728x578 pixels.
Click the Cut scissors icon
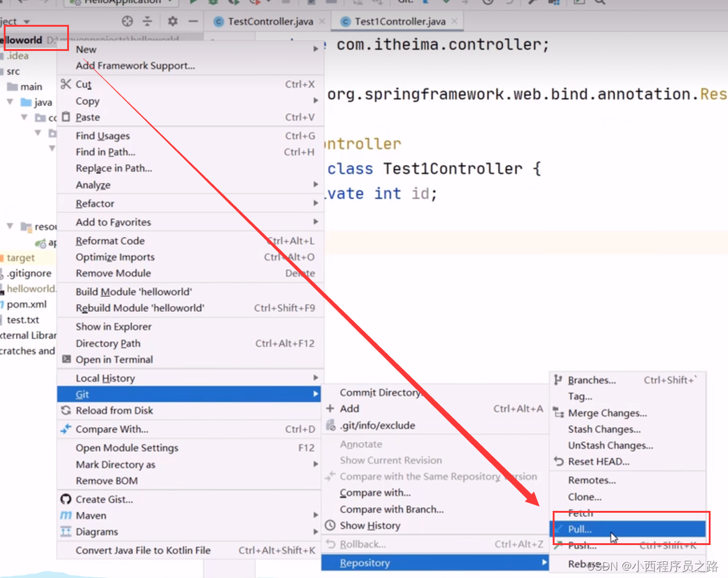pos(66,84)
